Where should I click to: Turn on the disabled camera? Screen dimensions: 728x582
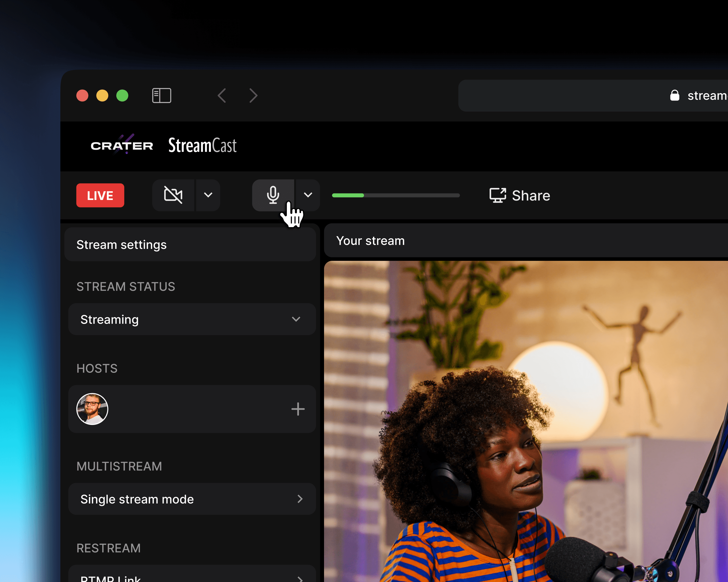pos(173,195)
